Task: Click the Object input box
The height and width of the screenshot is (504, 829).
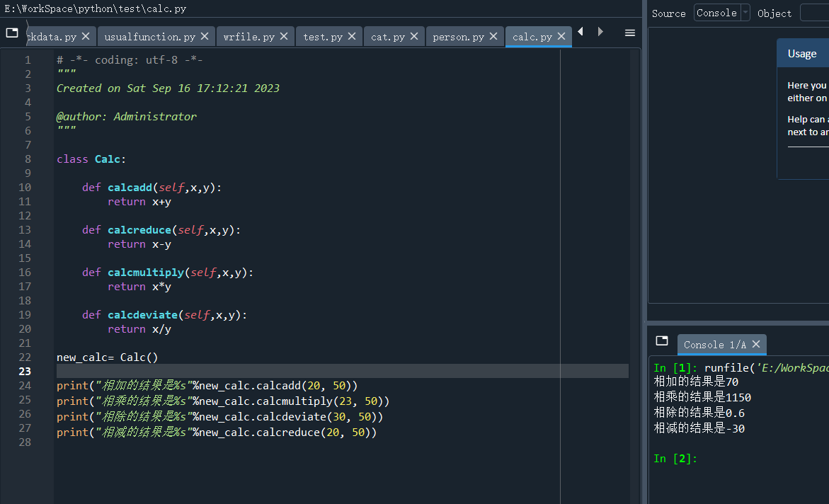Action: (x=814, y=13)
